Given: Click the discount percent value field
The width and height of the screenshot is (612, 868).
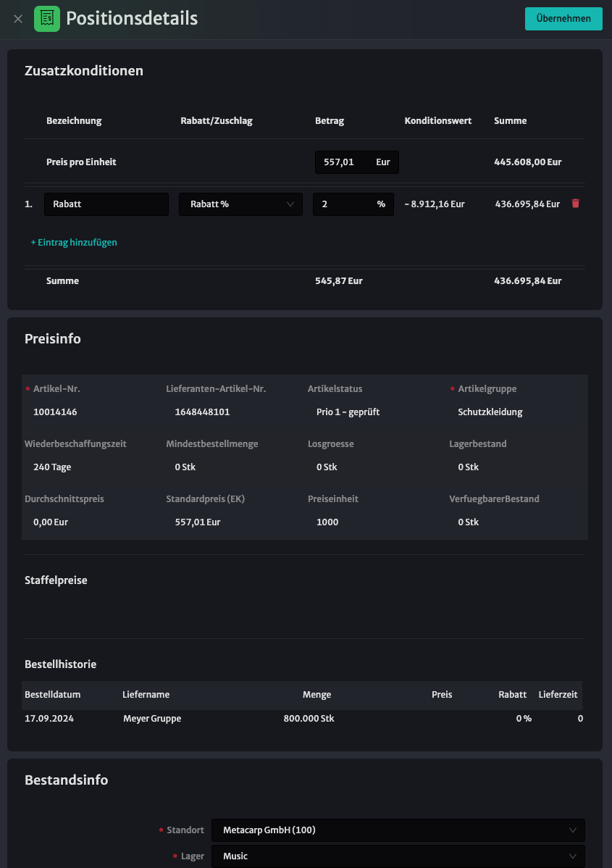Looking at the screenshot, I should coord(353,204).
